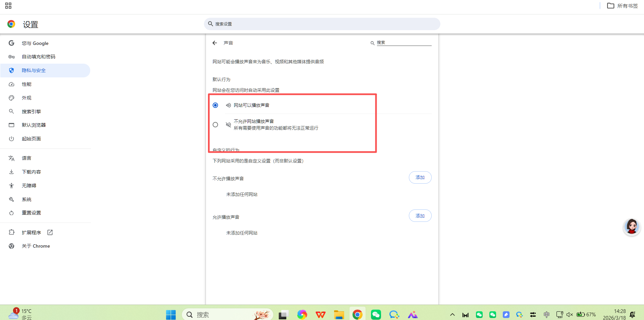Viewport: 644px width, 320px height.
Task: Click the muted speaker icon beside 不允许网站播放声音
Action: click(x=228, y=125)
